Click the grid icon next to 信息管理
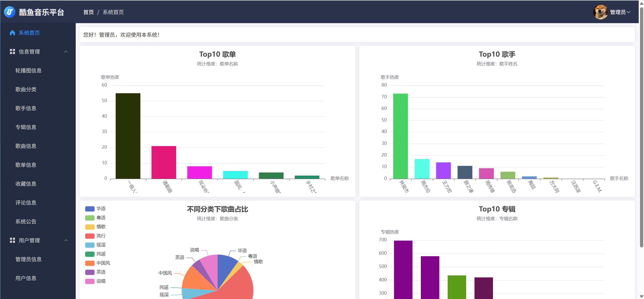This screenshot has width=644, height=299. [x=12, y=52]
